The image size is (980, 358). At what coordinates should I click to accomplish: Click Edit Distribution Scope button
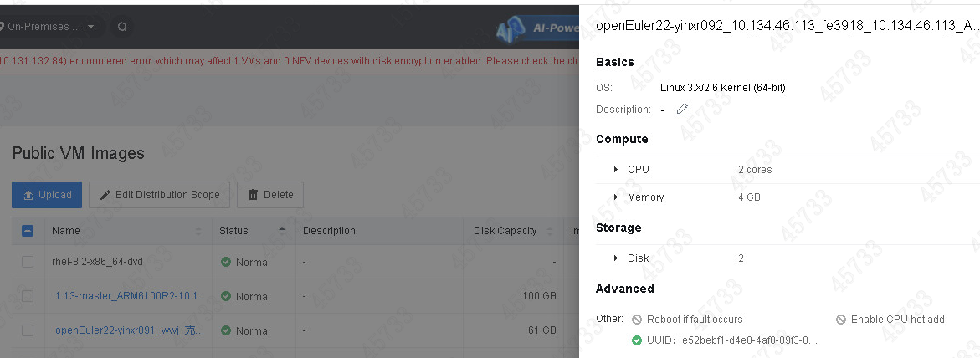click(x=159, y=195)
